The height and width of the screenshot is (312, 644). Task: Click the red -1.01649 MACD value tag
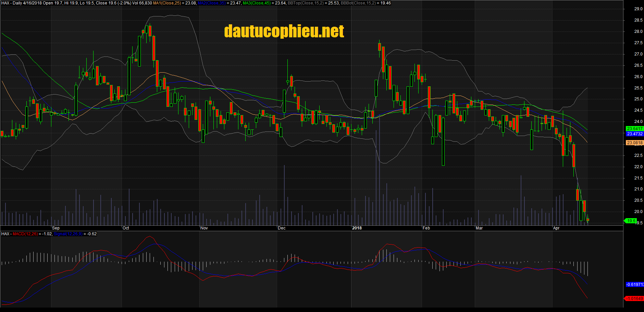coord(634,299)
